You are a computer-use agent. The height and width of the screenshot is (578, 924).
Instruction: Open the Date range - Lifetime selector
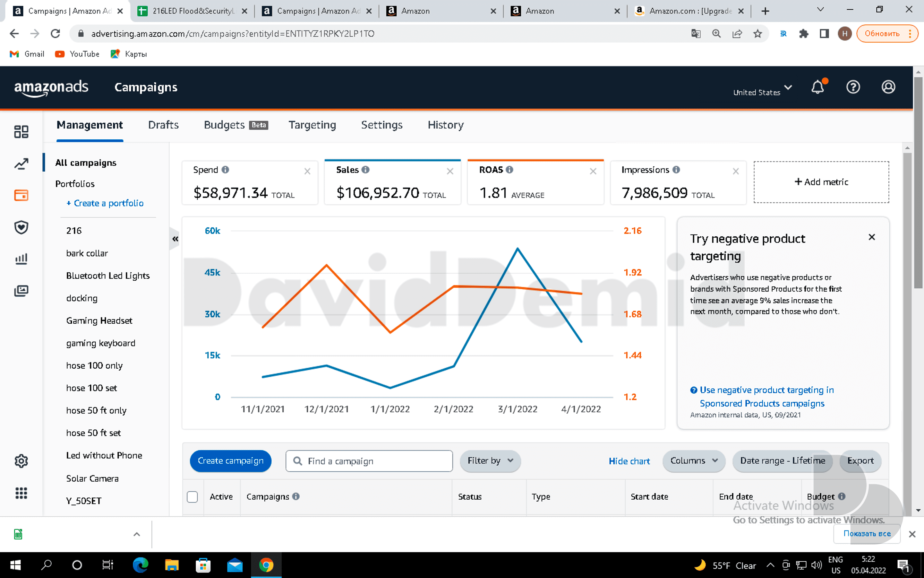pos(782,461)
